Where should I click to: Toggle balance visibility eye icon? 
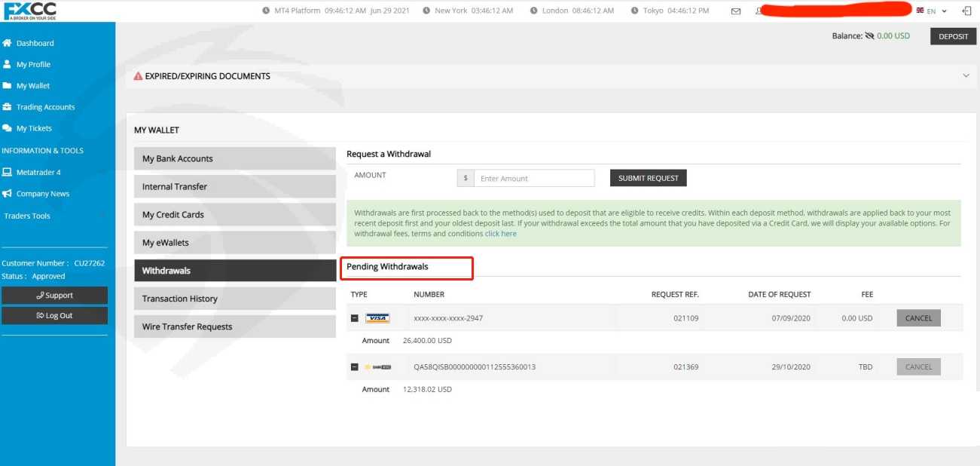click(x=869, y=35)
